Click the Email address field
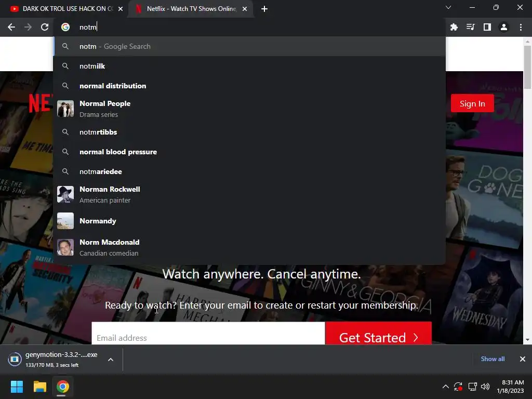The height and width of the screenshot is (399, 532). point(208,334)
